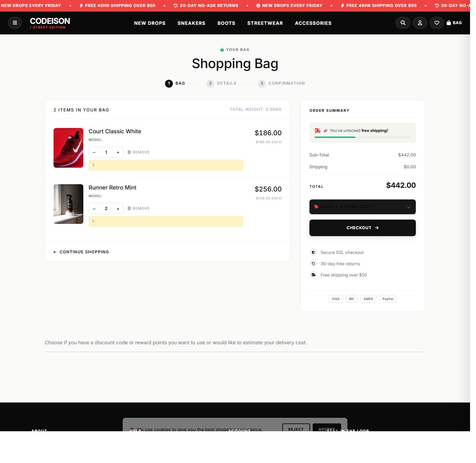
Task: Open the search icon
Action: 403,23
